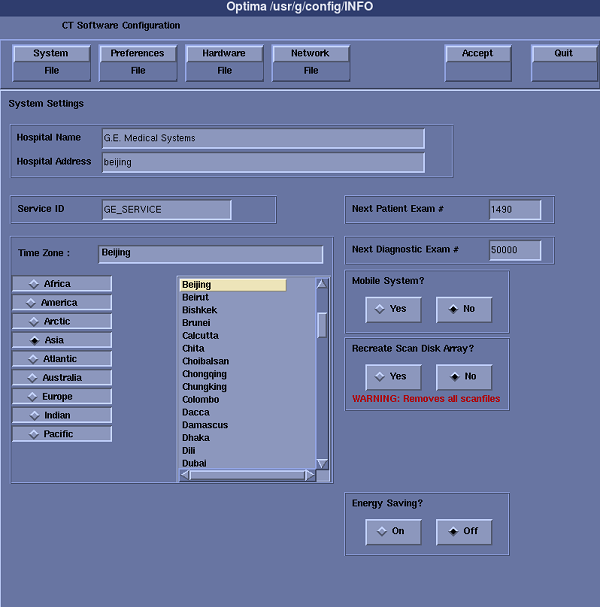
Task: Click the Next Patient Exam number field
Action: 515,210
